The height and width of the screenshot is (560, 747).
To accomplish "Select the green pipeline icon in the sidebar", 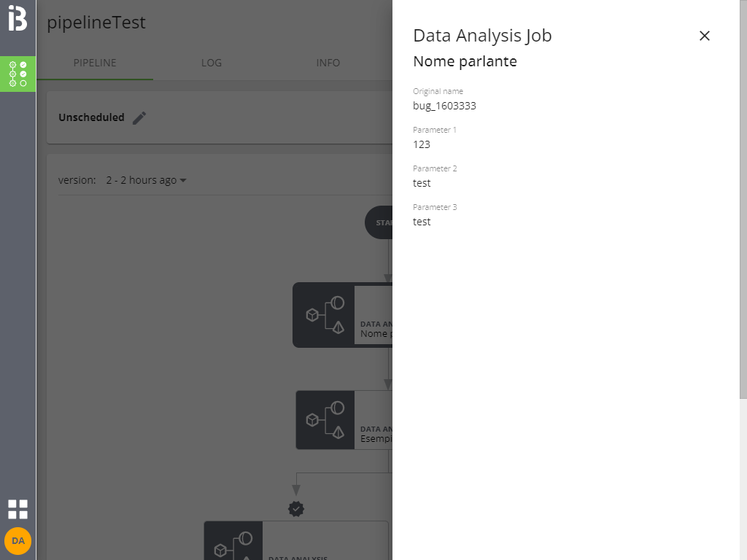I will [18, 74].
